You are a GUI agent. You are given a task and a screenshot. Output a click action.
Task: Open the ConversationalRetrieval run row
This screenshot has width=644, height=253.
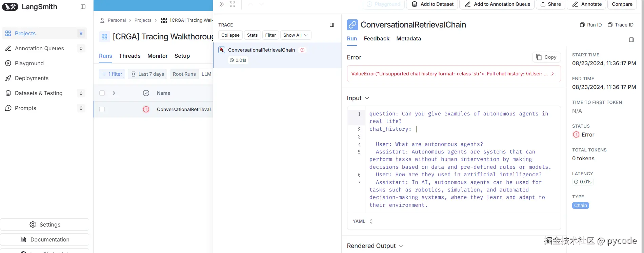click(153, 109)
